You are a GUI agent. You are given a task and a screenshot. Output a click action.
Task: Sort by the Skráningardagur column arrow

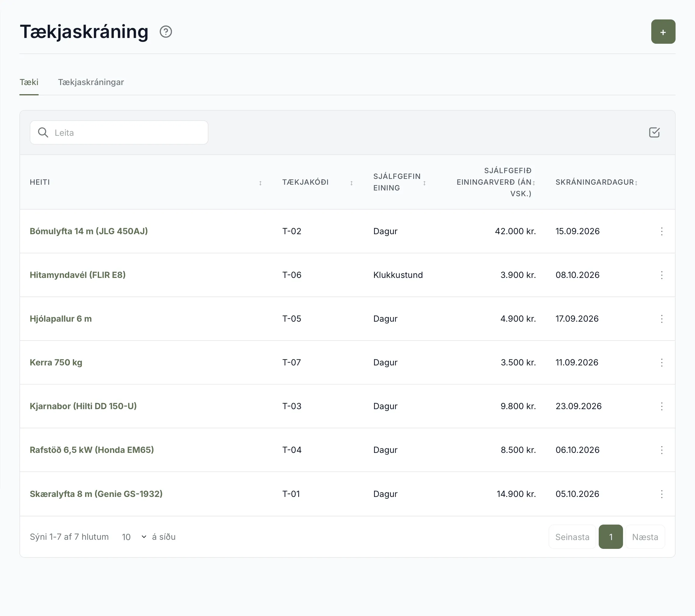click(x=636, y=183)
